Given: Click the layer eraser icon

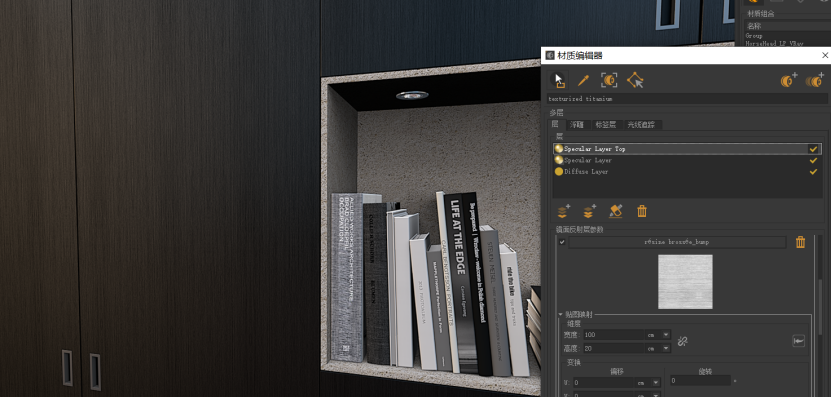Looking at the screenshot, I should [615, 211].
